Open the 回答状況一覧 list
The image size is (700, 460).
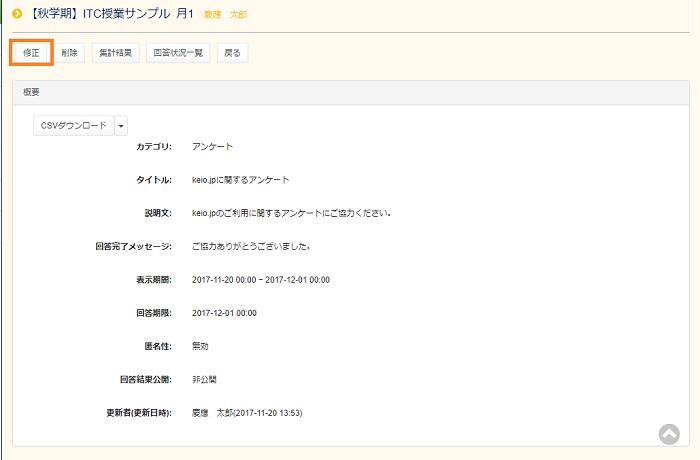point(178,53)
